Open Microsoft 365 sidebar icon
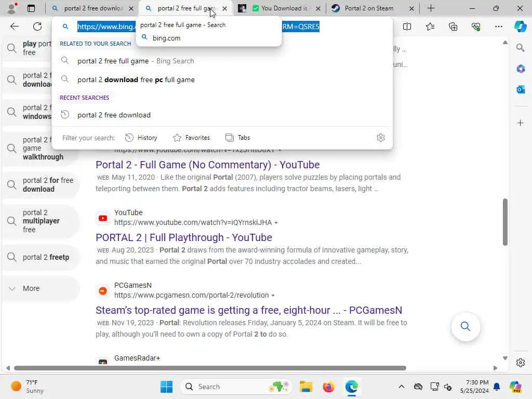This screenshot has height=399, width=532. (x=520, y=69)
